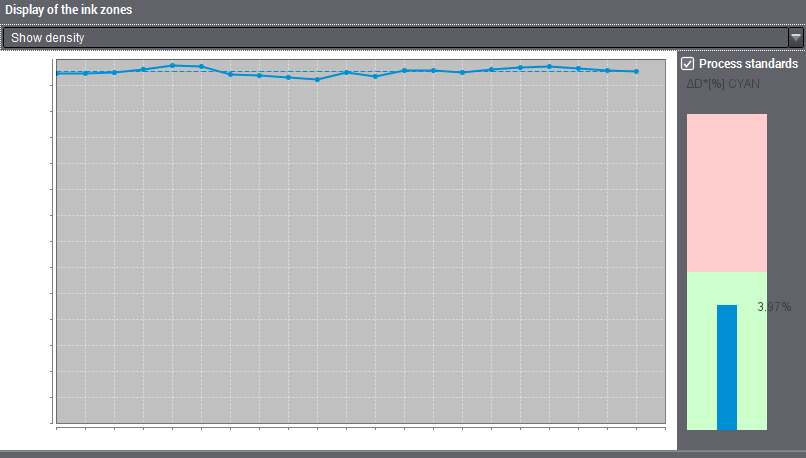The width and height of the screenshot is (806, 458).
Task: Select the Display of the ink zones header
Action: 68,10
